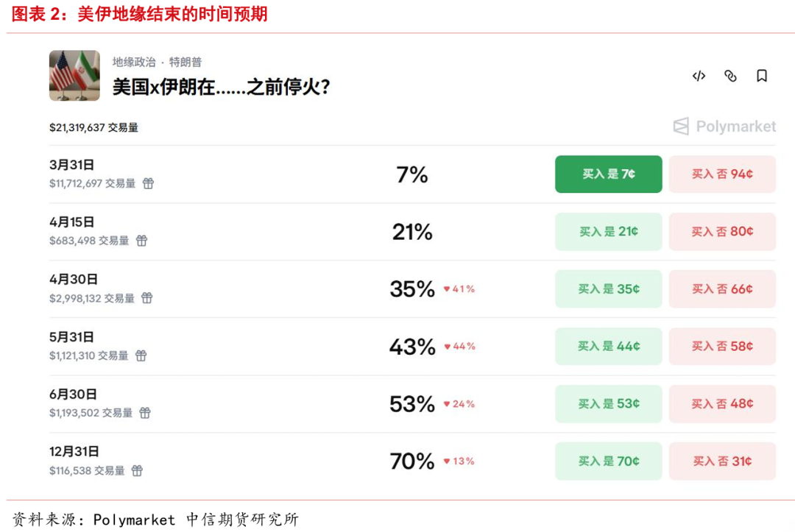The image size is (795, 532).
Task: Click the 买入 是 21¢ button
Action: click(x=608, y=231)
